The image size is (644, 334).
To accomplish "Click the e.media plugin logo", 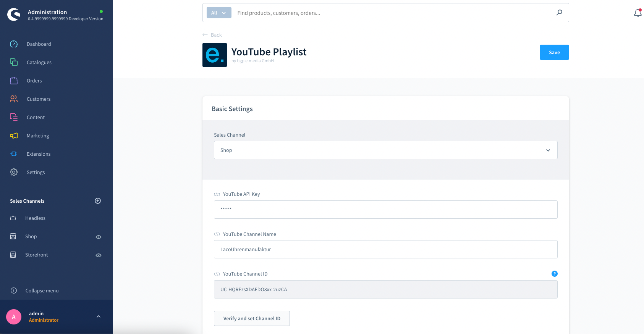I will tap(215, 55).
